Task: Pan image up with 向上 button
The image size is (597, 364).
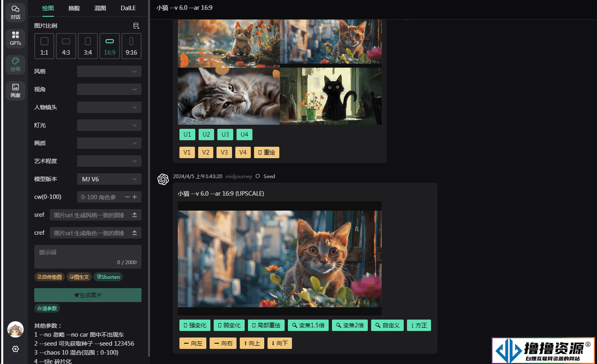Action: point(252,343)
